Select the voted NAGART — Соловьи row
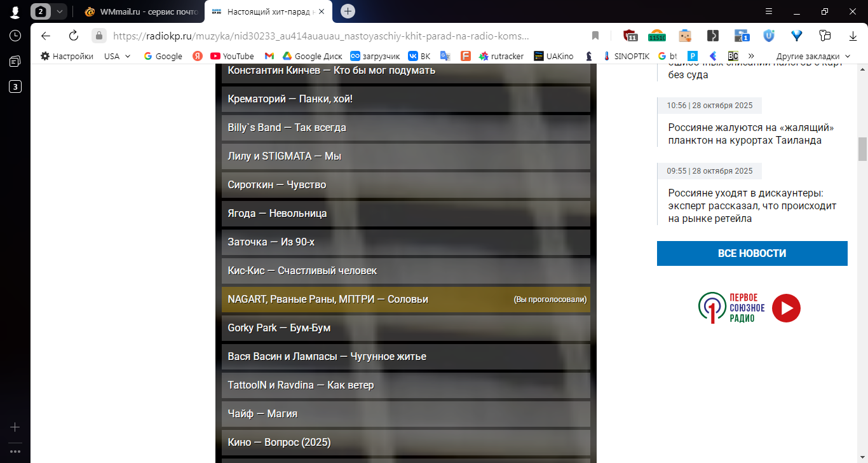Viewport: 868px width, 463px height. click(406, 300)
